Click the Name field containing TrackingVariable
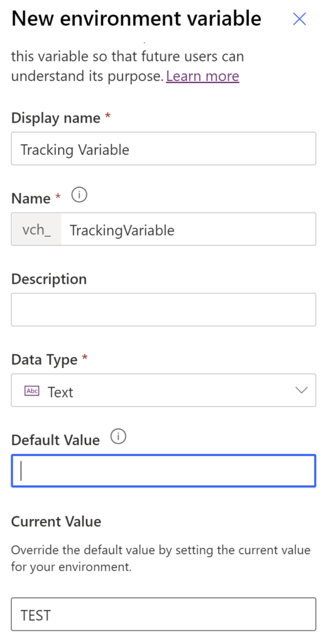This screenshot has height=644, width=323. [x=189, y=229]
